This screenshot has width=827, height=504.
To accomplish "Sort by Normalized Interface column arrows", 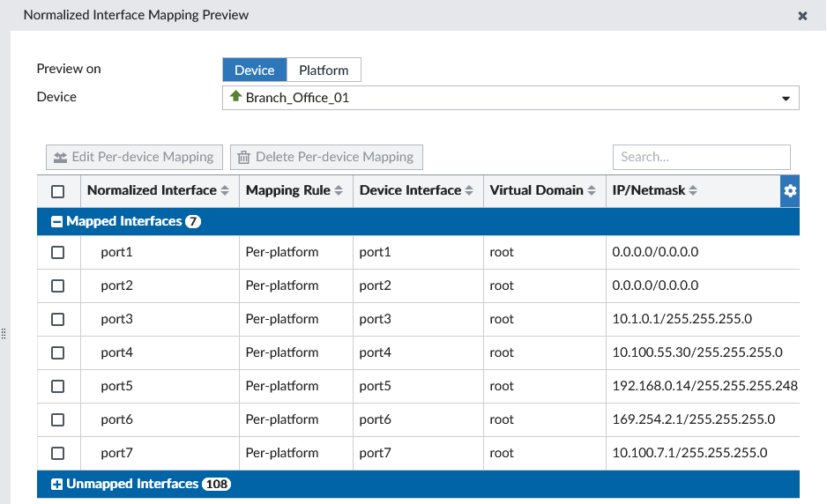I will pyautogui.click(x=225, y=191).
